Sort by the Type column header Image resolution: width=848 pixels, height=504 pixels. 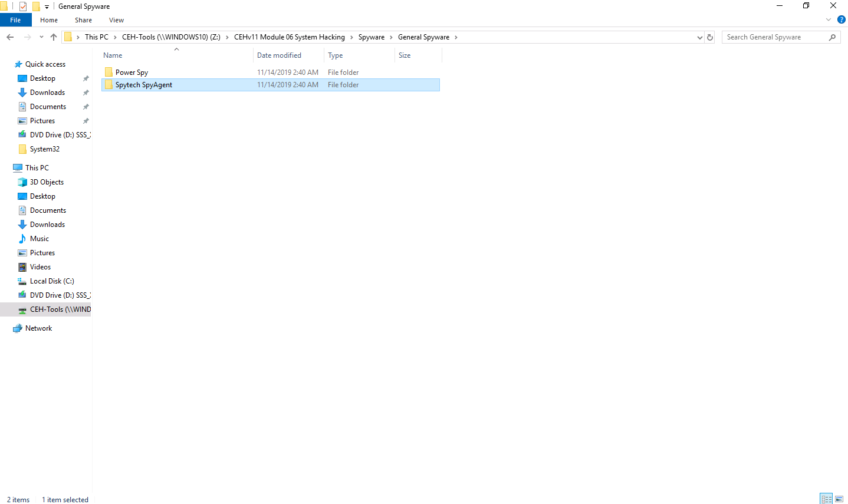click(x=359, y=55)
